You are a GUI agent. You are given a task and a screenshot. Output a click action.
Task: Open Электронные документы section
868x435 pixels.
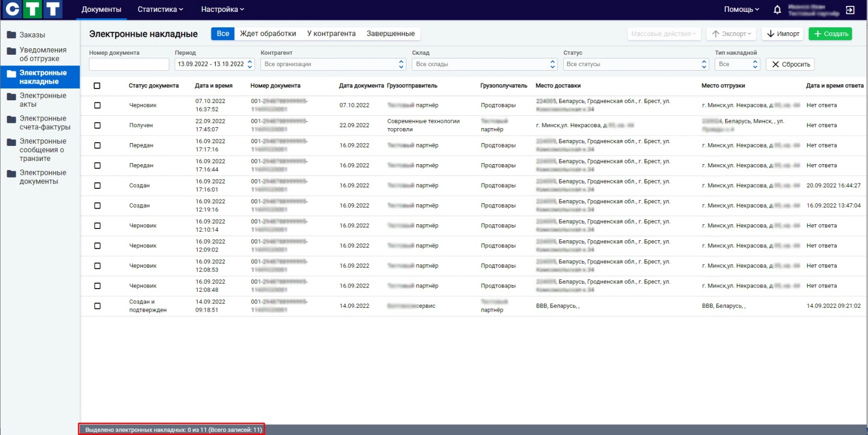pyautogui.click(x=40, y=177)
